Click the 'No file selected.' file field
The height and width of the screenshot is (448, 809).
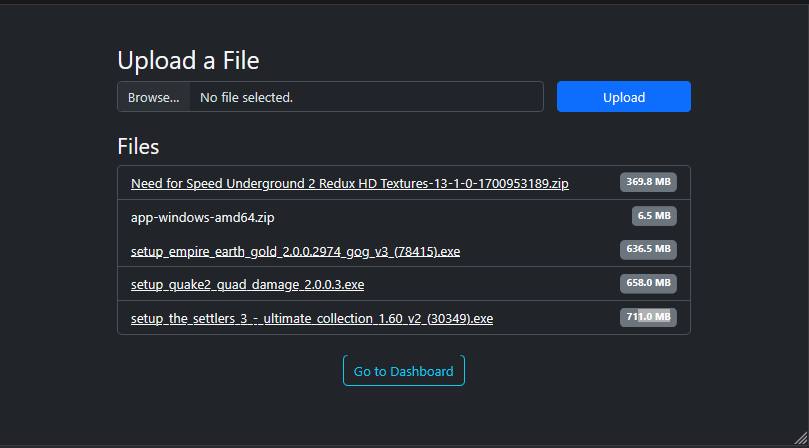pos(366,97)
